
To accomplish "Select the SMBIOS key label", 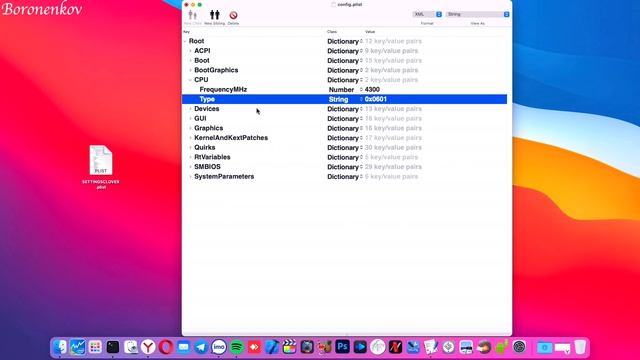I will (x=207, y=167).
